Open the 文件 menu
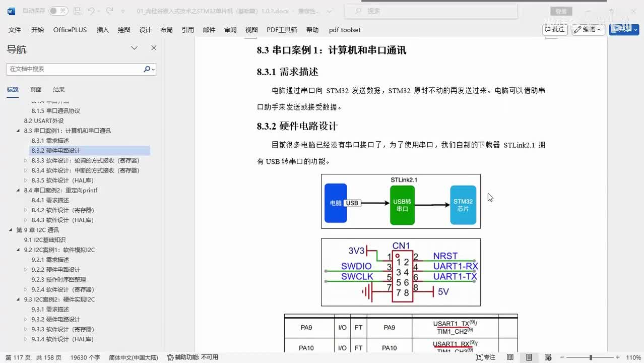644x363 pixels. click(15, 30)
